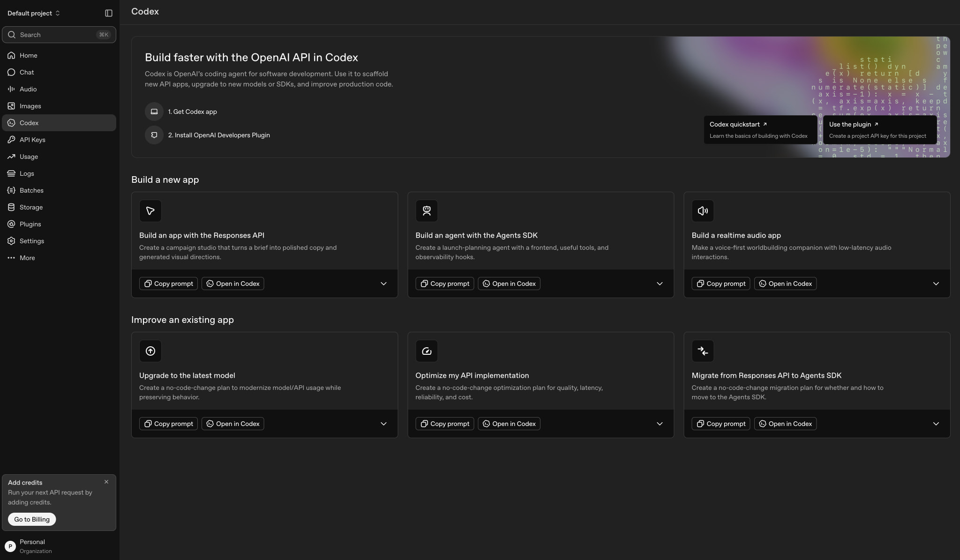
Task: Click the Audio waveform icon
Action: 11,89
